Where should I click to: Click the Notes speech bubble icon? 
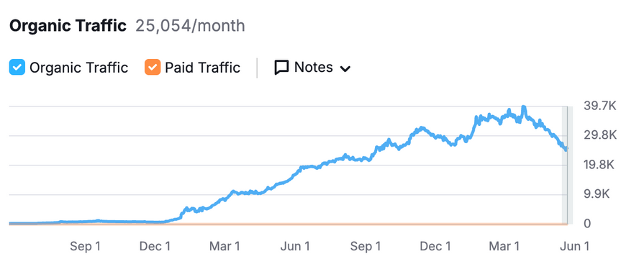281,68
